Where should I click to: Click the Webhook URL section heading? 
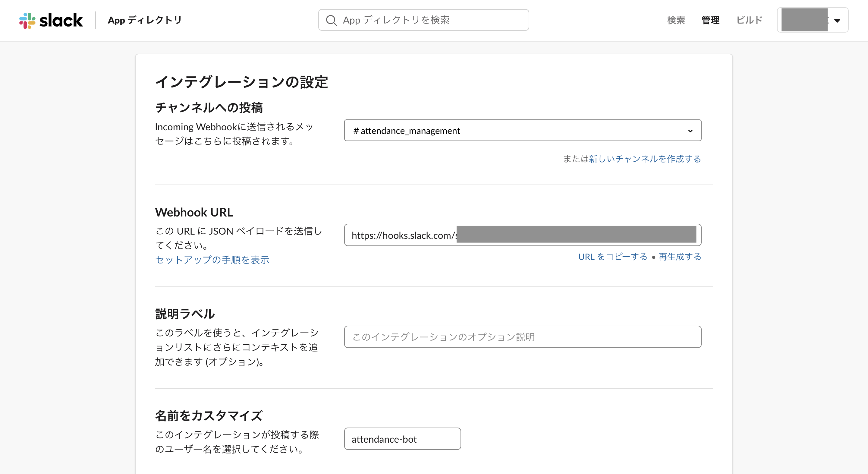click(194, 212)
